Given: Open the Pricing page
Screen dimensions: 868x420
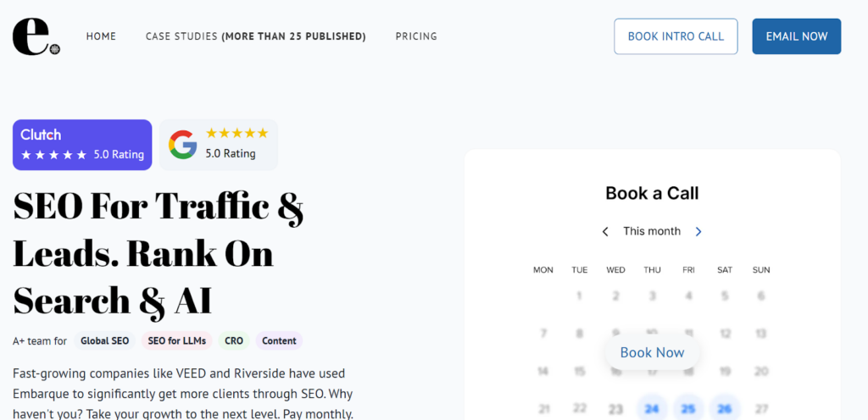Looking at the screenshot, I should click(416, 36).
